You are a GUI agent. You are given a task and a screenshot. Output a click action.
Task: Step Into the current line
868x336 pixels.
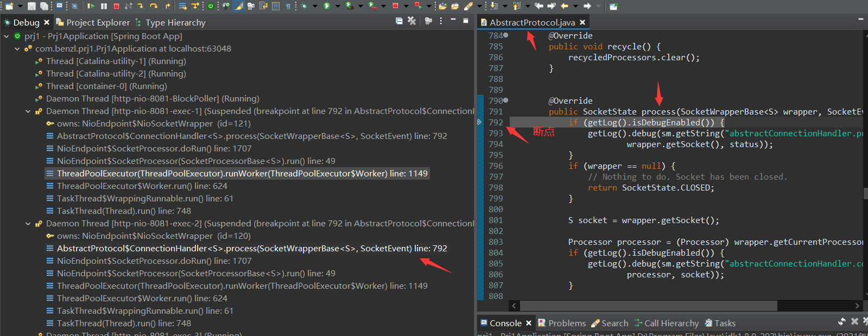click(141, 6)
